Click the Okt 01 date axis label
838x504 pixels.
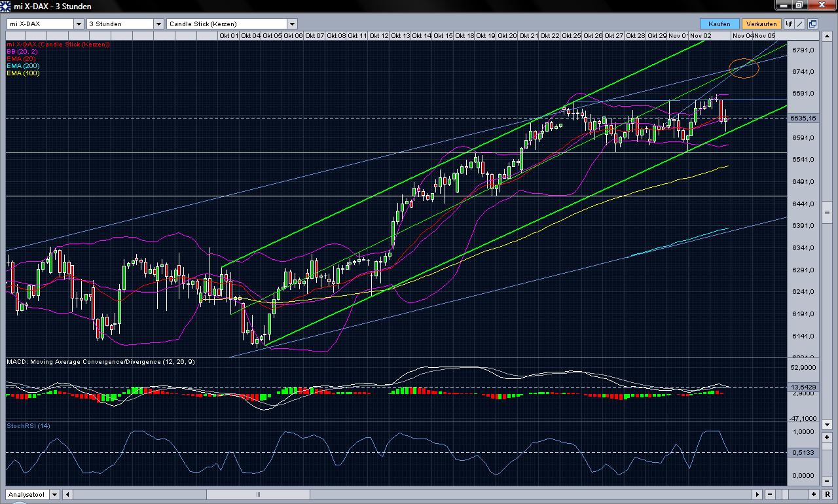[228, 35]
